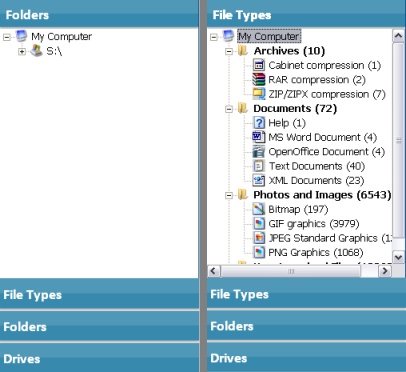Click the Text Documents icon
406x372 pixels.
coord(259,166)
